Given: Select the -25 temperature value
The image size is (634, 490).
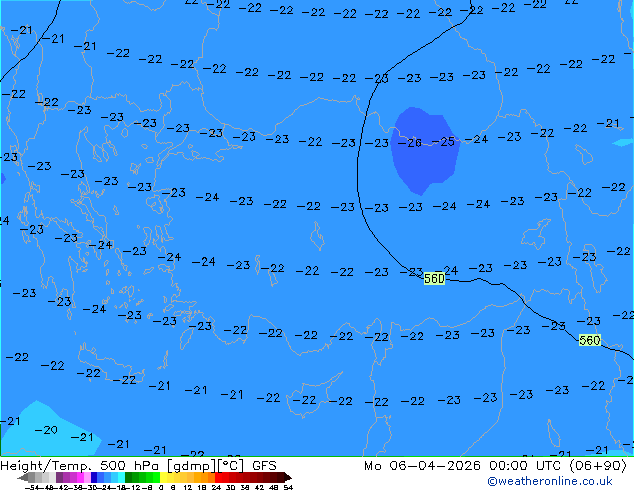Looking at the screenshot, I should [443, 142].
